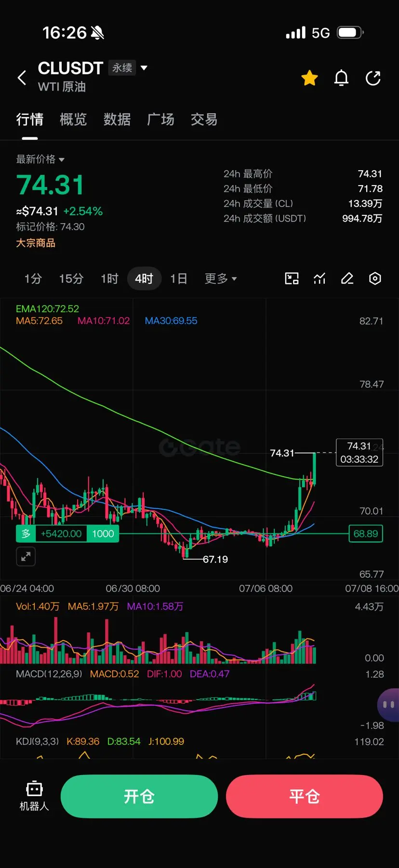Tap the KDJ(9,3,3) indicator title
The height and width of the screenshot is (868, 399).
[37, 741]
